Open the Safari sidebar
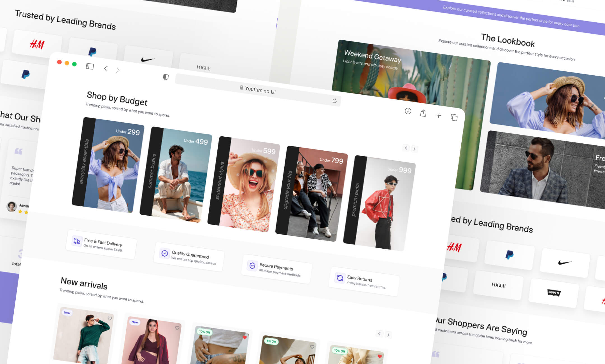 [x=90, y=66]
